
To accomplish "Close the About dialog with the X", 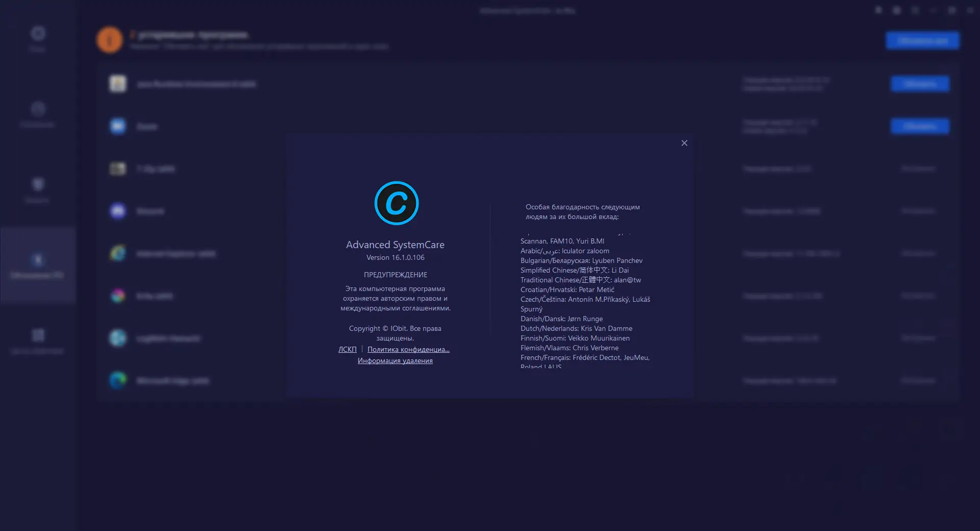I will click(x=684, y=143).
